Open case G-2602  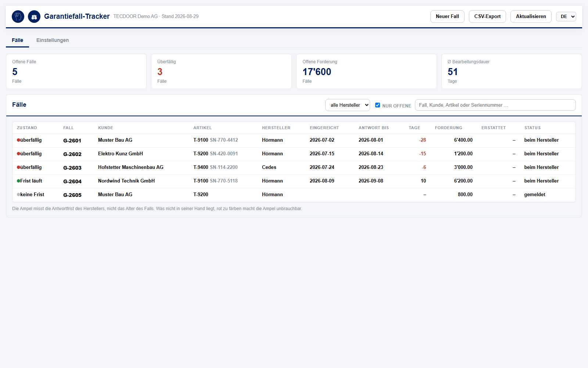72,154
